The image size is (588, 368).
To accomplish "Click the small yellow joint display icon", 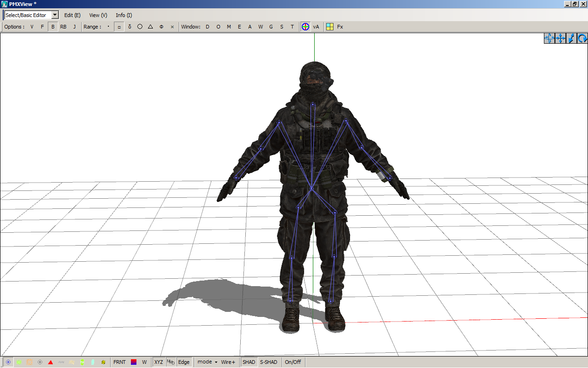I will coord(103,362).
